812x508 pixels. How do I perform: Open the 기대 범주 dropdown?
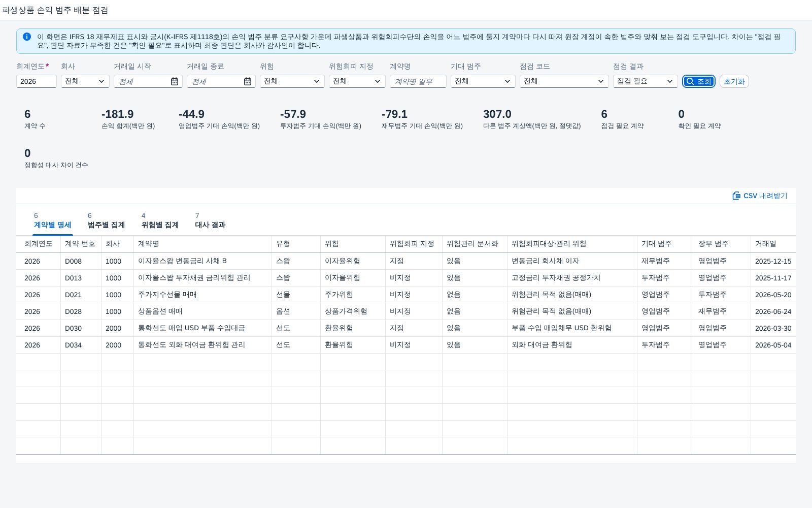[483, 81]
